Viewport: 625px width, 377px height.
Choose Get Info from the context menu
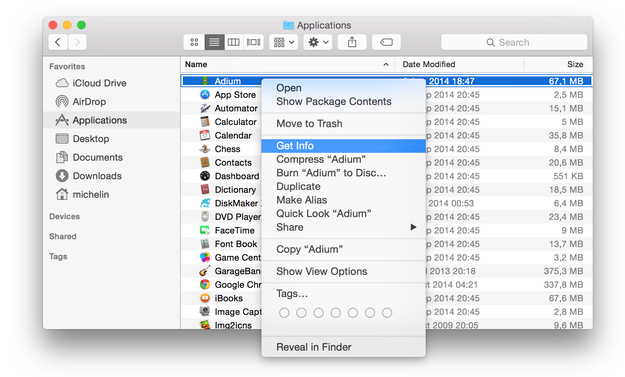[x=344, y=146]
